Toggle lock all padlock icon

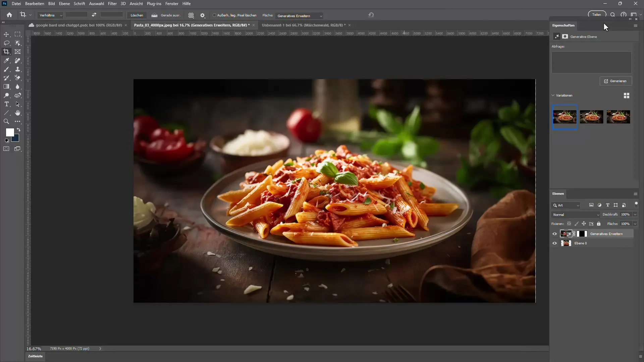point(599,224)
